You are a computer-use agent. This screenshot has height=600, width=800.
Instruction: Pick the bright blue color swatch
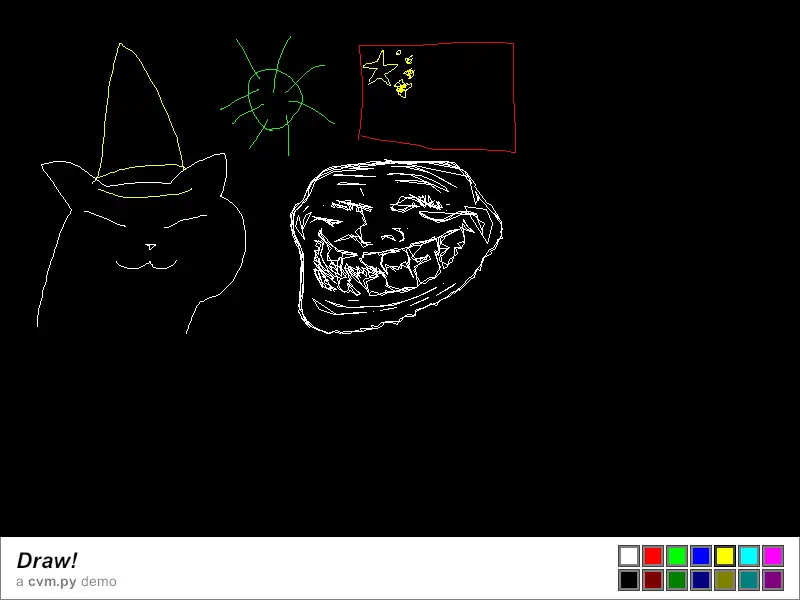701,556
